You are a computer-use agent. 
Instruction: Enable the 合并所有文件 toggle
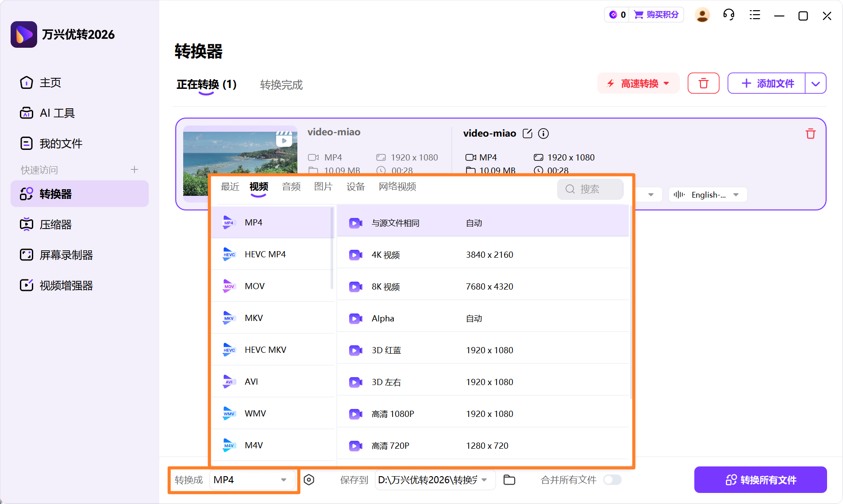[x=613, y=479]
